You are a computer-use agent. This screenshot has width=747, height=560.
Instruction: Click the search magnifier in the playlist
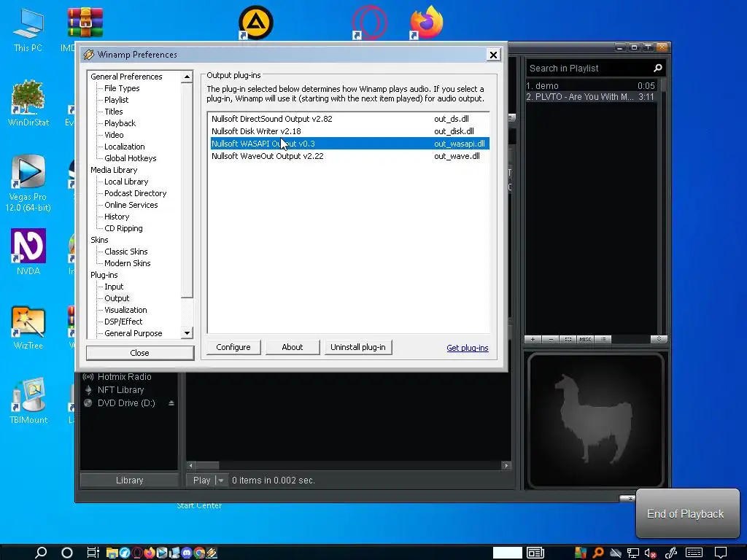658,68
